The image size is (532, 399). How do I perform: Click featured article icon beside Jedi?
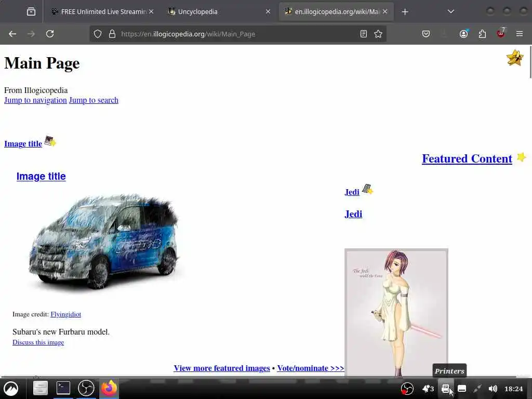(367, 189)
